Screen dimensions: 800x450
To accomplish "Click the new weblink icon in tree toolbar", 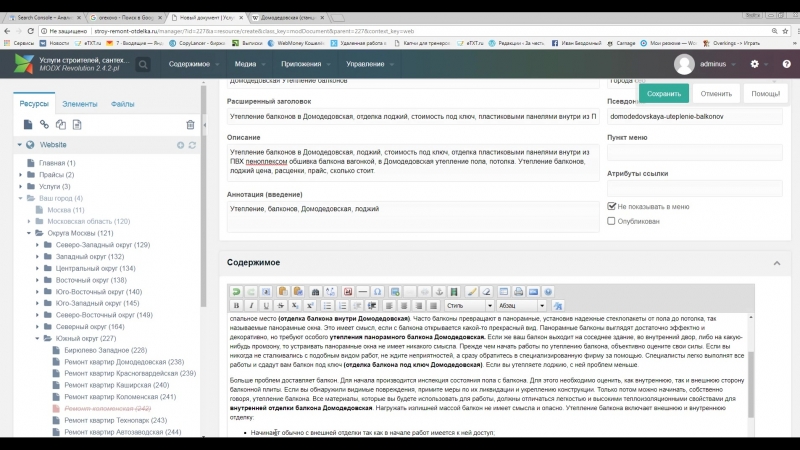I will pos(44,124).
